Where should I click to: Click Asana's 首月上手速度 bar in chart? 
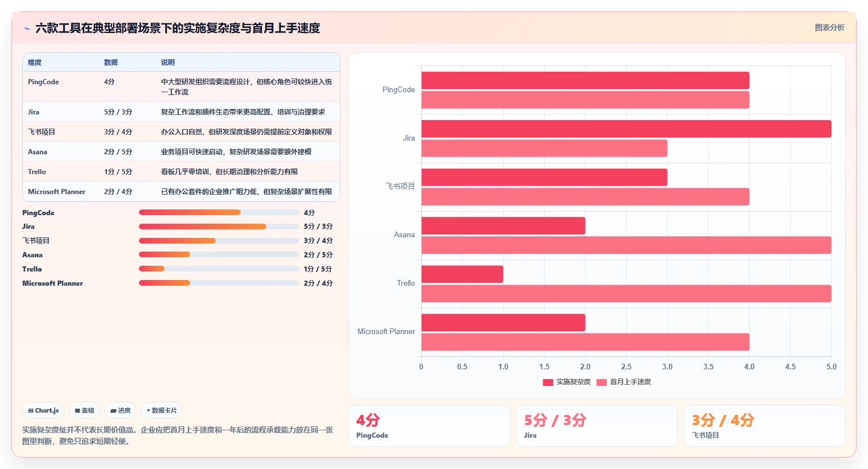coord(626,245)
